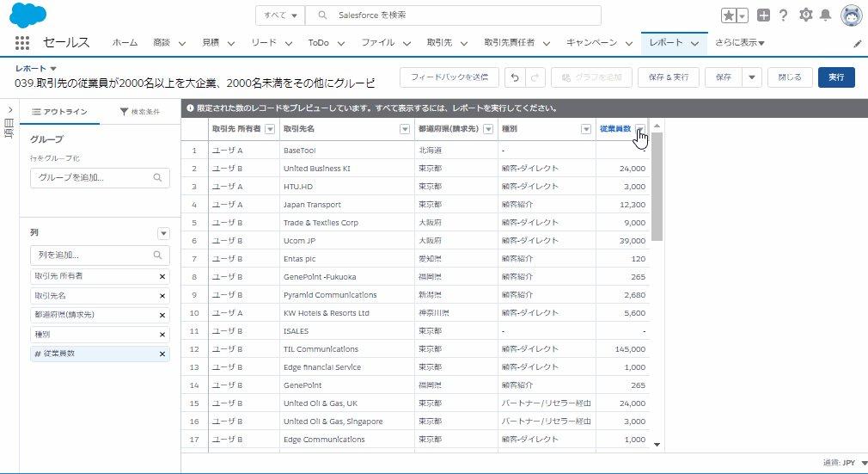The width and height of the screenshot is (868, 474).
Task: Click the undo arrow button
Action: [x=515, y=77]
